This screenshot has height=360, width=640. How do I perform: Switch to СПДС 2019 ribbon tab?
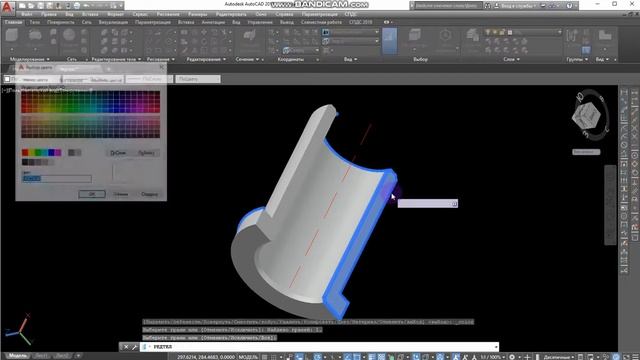pyautogui.click(x=361, y=22)
